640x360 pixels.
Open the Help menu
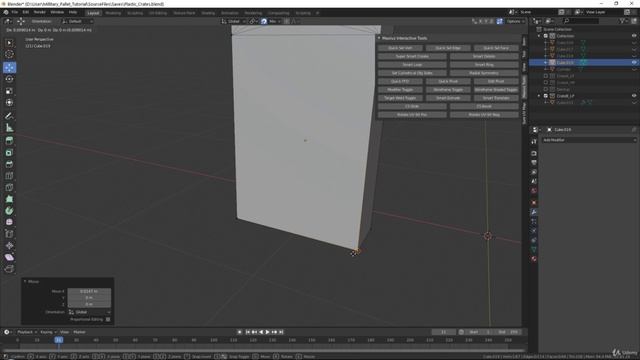coord(73,12)
